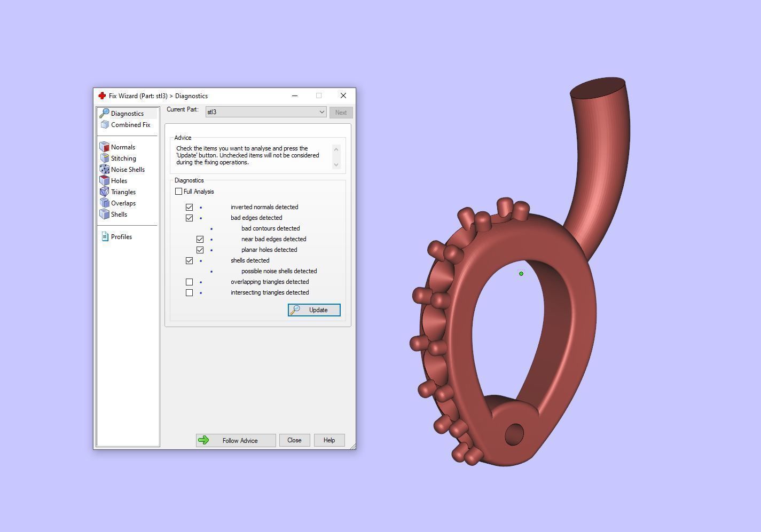Click the green arrow Follow Advice icon

pyautogui.click(x=203, y=440)
